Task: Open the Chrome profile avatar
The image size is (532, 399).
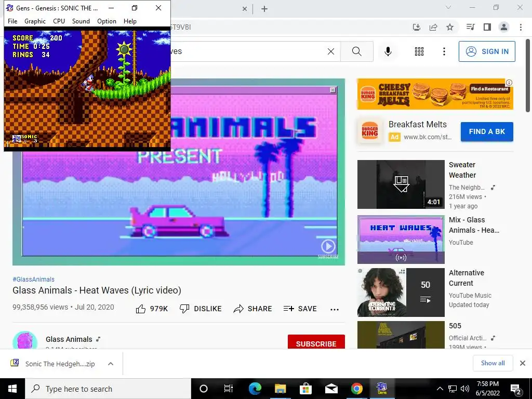Action: [504, 27]
